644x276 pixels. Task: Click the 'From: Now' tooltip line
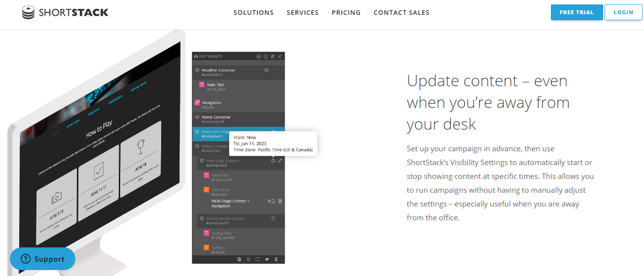245,138
